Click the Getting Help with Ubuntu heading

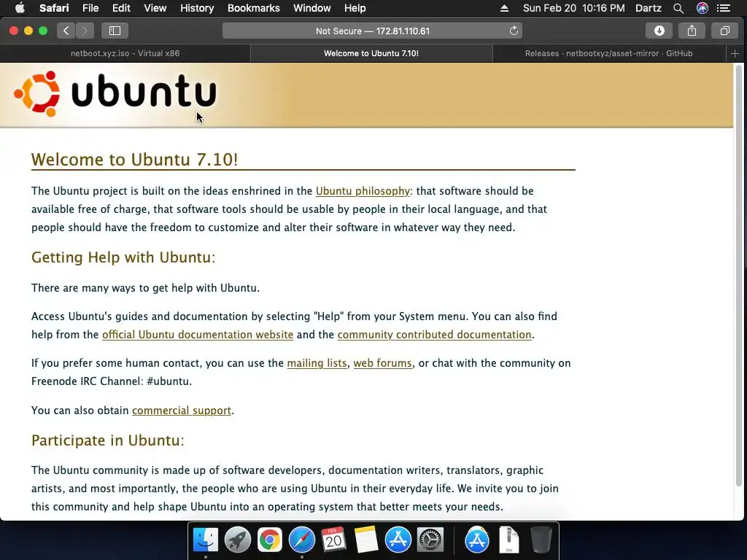123,257
